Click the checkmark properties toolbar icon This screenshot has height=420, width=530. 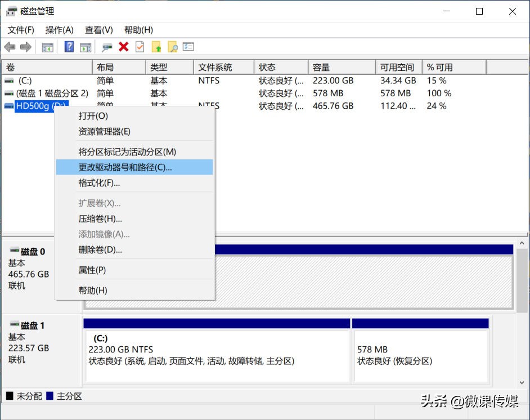(x=140, y=47)
